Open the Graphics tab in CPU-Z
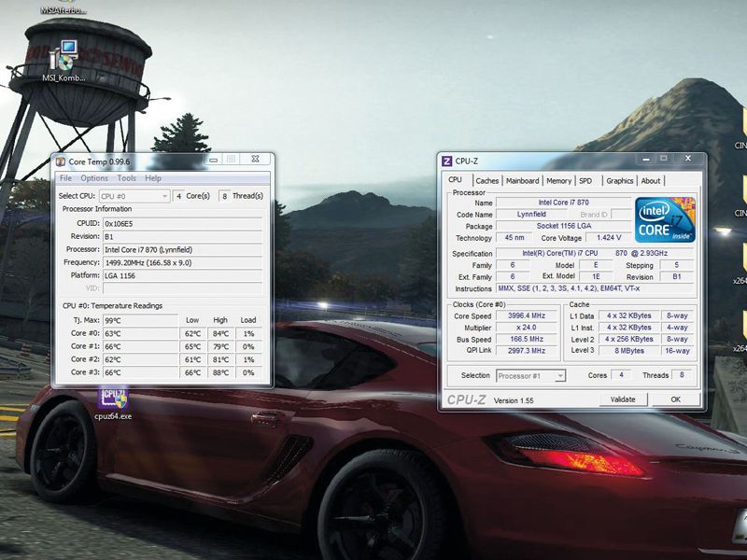The height and width of the screenshot is (560, 747). [x=621, y=181]
